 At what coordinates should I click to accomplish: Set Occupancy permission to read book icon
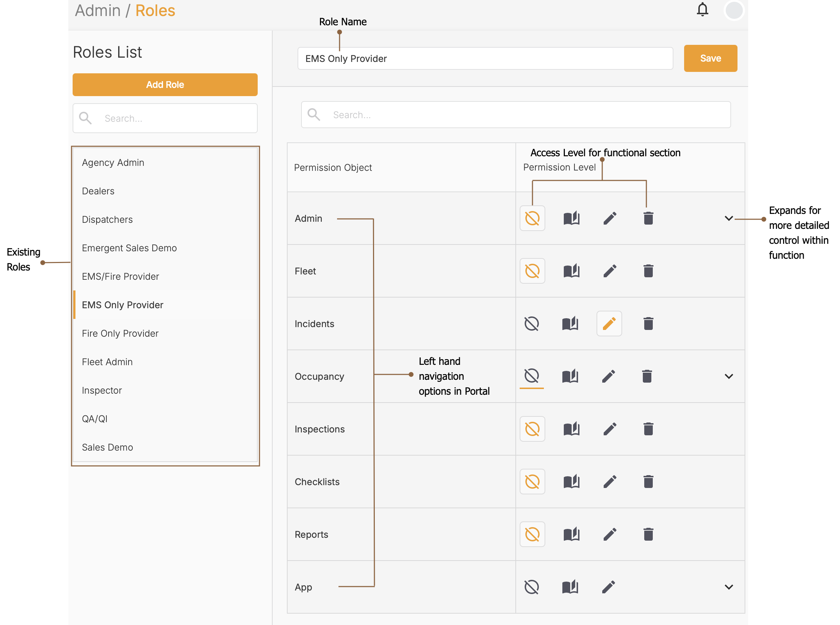(570, 377)
